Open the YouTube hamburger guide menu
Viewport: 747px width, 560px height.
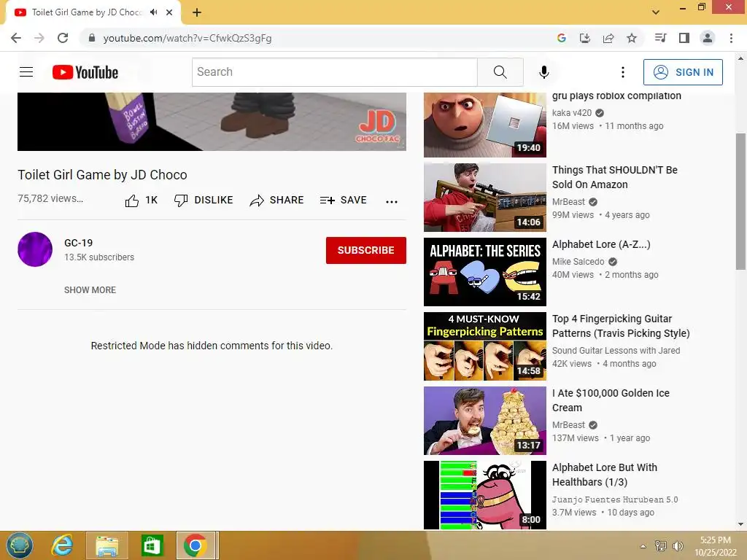point(26,72)
